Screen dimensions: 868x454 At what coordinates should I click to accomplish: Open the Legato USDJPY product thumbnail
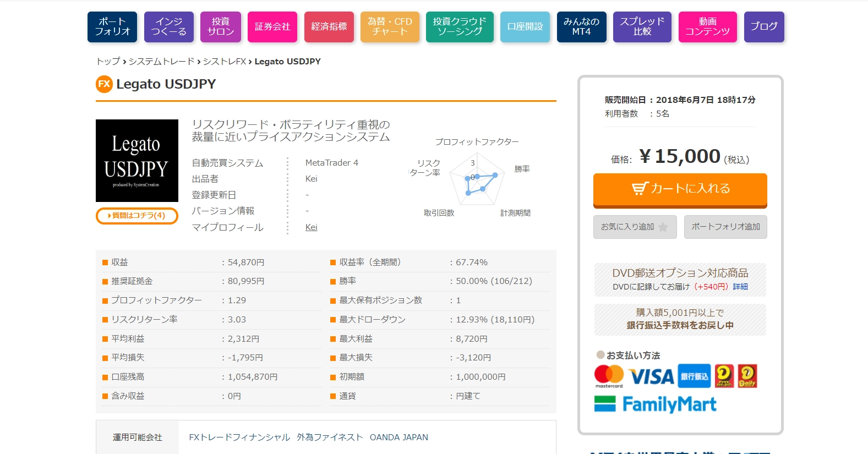[x=137, y=161]
